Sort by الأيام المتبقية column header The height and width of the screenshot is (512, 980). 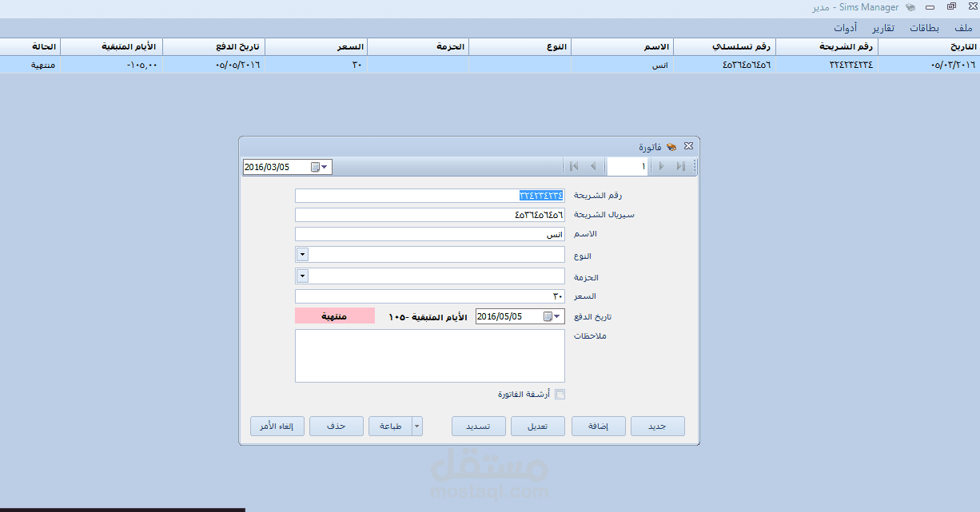click(x=112, y=46)
